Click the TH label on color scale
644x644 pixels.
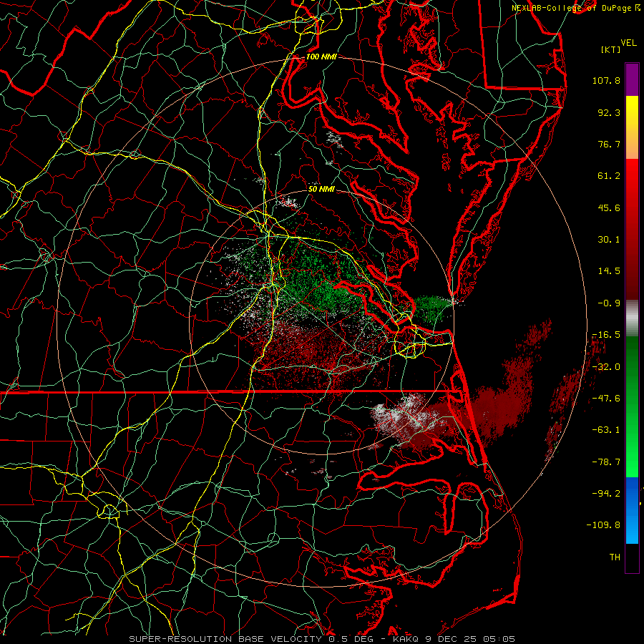(615, 557)
